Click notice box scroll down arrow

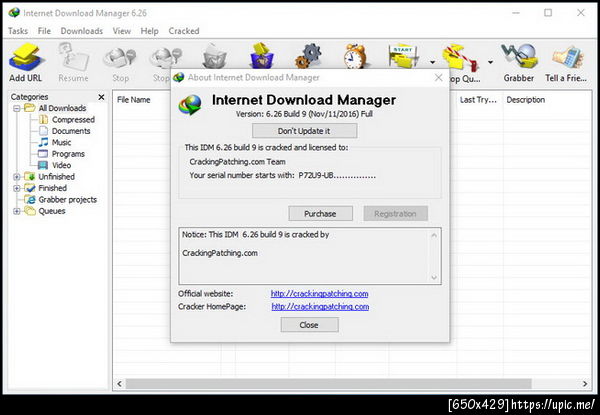(x=434, y=277)
